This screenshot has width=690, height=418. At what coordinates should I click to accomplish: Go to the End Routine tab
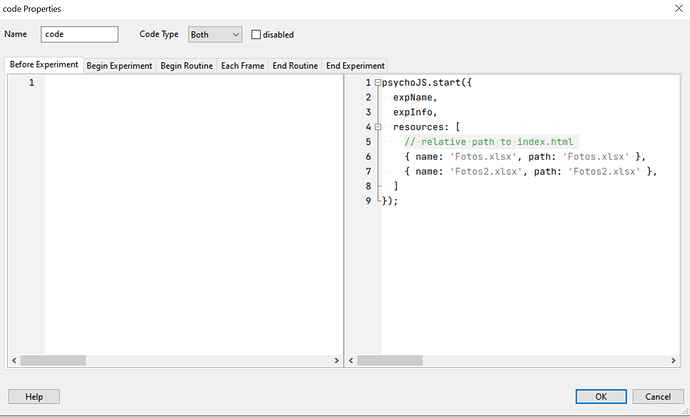pyautogui.click(x=295, y=66)
